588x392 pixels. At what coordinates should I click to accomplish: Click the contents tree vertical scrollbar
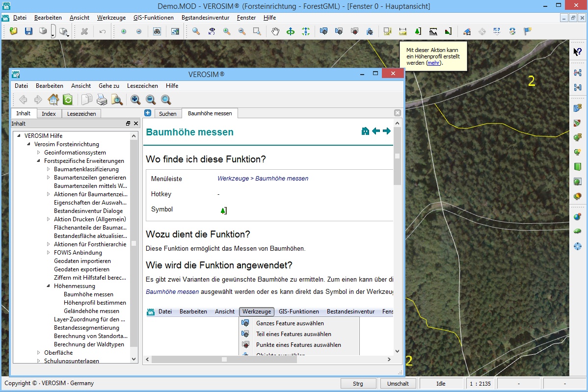pyautogui.click(x=134, y=243)
